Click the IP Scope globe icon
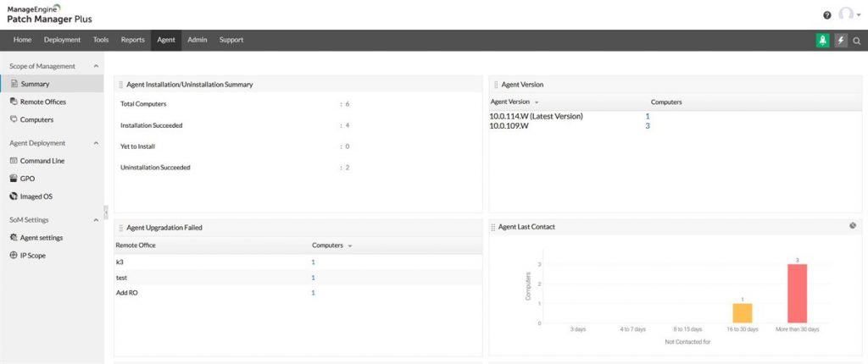This screenshot has height=364, width=868. coord(14,256)
